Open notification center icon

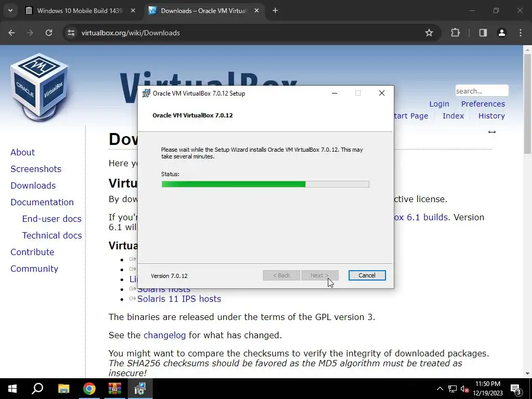[516, 389]
